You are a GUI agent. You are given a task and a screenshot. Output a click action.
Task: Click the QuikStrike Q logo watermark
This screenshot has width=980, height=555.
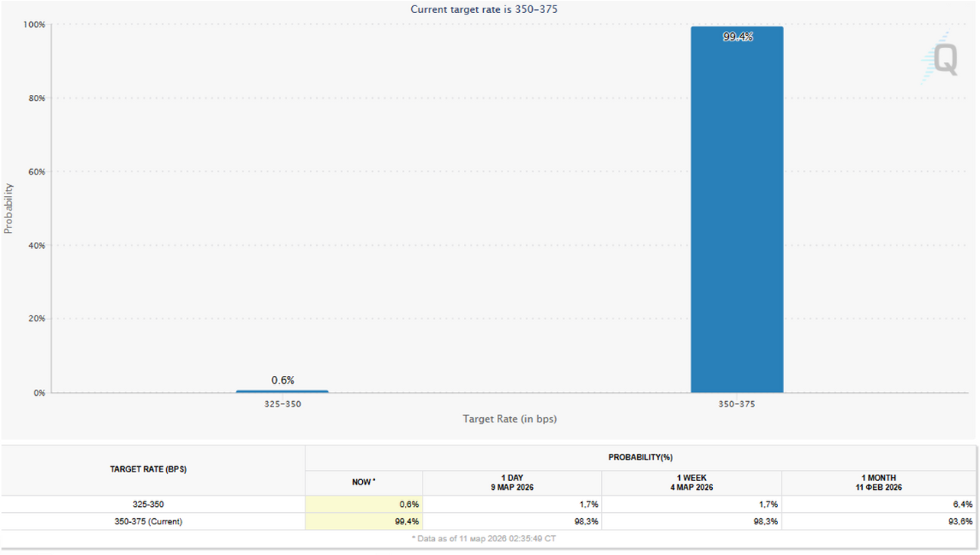[940, 59]
